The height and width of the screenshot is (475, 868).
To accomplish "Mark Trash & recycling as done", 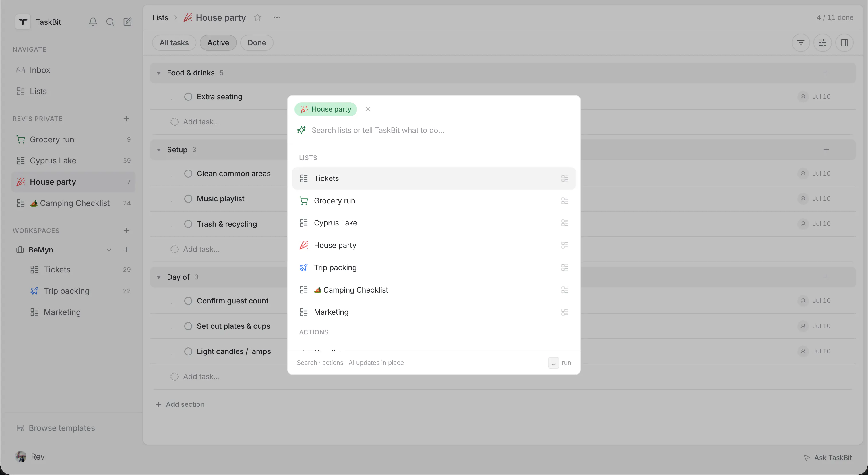I will click(188, 224).
